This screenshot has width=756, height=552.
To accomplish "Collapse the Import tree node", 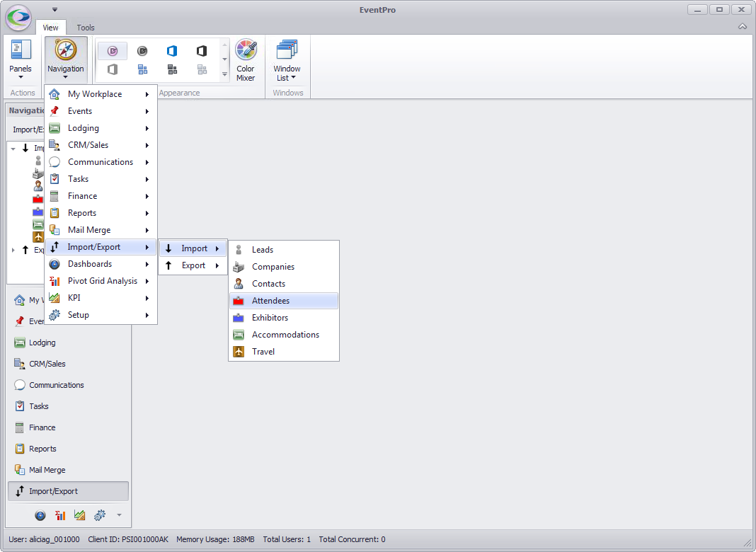I will [13, 149].
